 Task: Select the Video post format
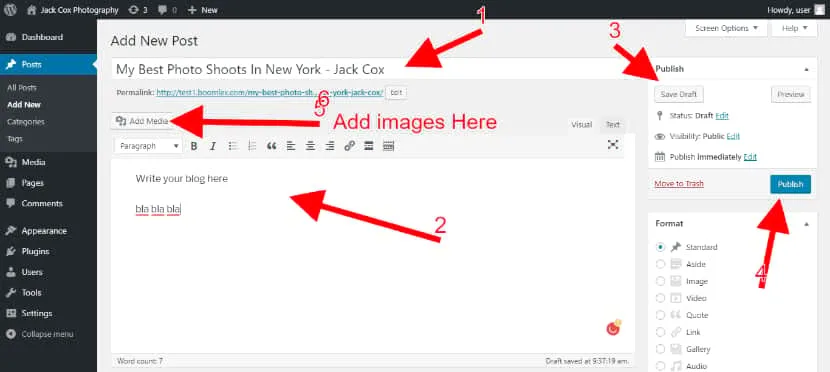(660, 298)
